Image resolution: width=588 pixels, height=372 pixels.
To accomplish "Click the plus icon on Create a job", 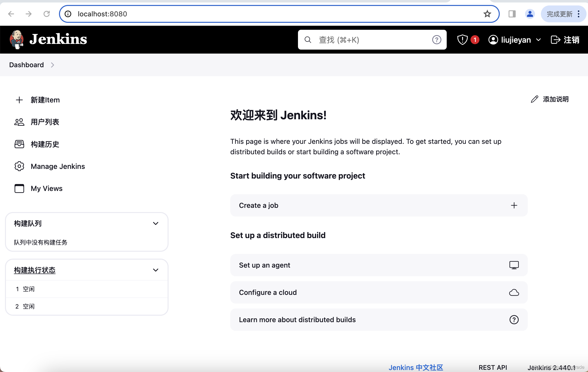I will tap(514, 205).
